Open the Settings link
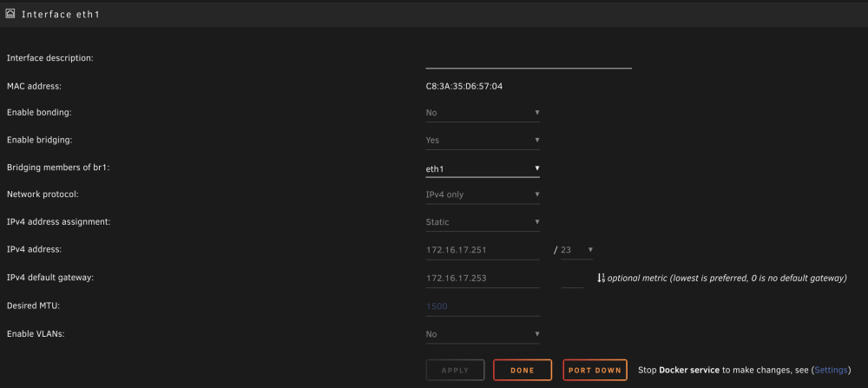 pos(831,370)
